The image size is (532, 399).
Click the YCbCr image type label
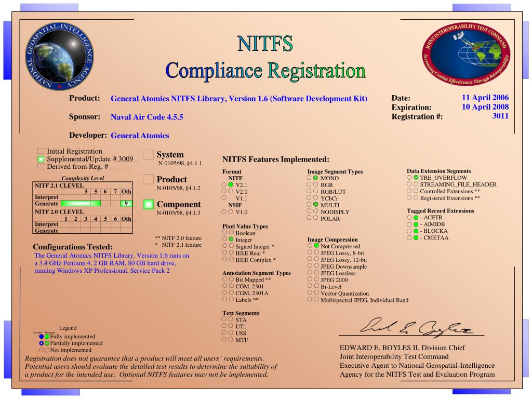(329, 198)
